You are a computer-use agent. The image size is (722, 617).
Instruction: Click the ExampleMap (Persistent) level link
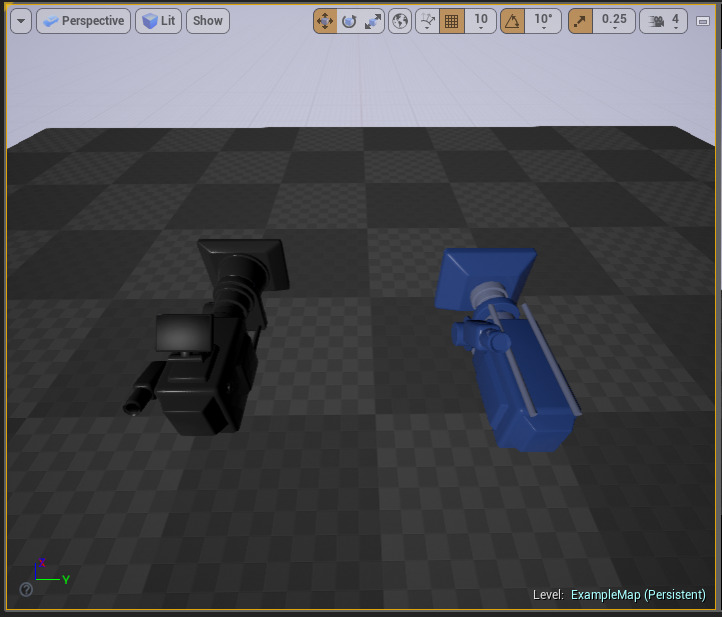638,595
